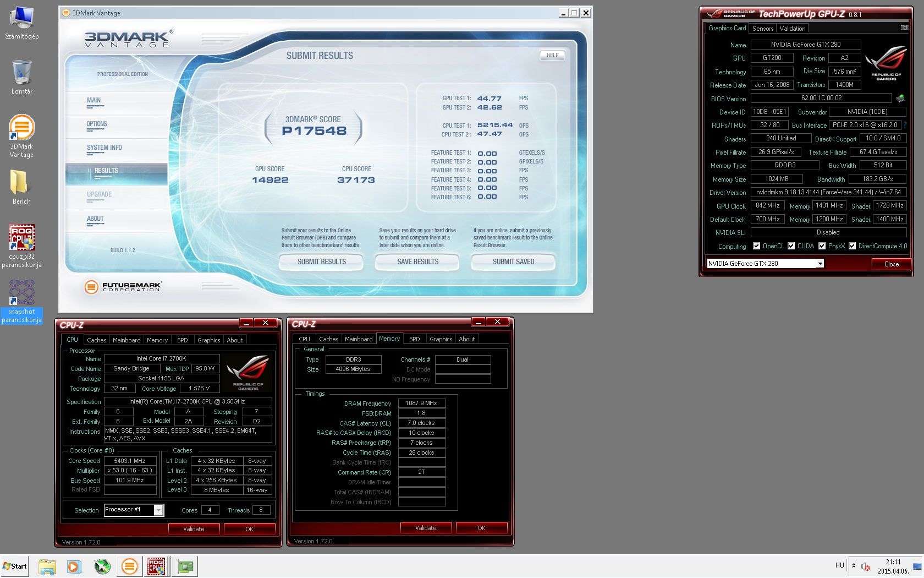Screen dimensions: 924x578
Task: Switch to the Sensors tab in GPU-Z
Action: pyautogui.click(x=763, y=29)
